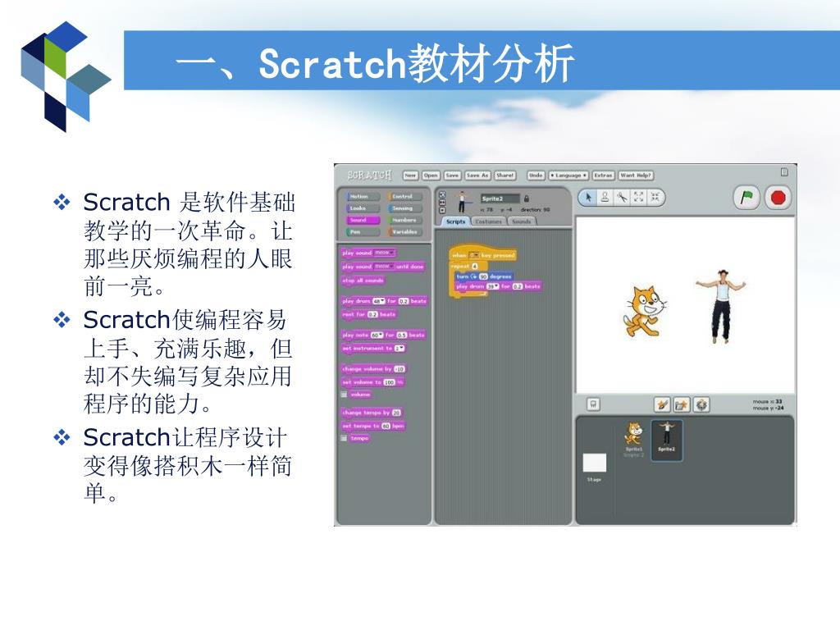Image resolution: width=840 pixels, height=630 pixels.
Task: Select the Pen block category
Action: click(362, 232)
